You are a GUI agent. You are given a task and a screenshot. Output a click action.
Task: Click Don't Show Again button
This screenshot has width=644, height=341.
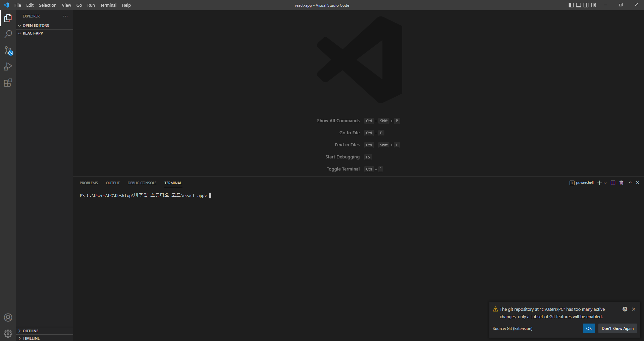pos(618,328)
